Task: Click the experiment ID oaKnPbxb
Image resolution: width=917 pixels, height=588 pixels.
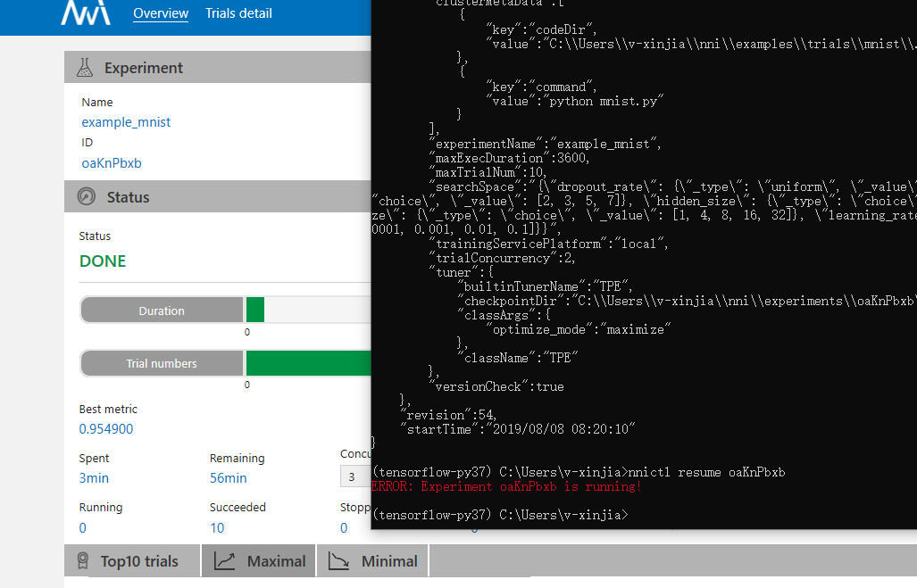Action: pos(111,163)
